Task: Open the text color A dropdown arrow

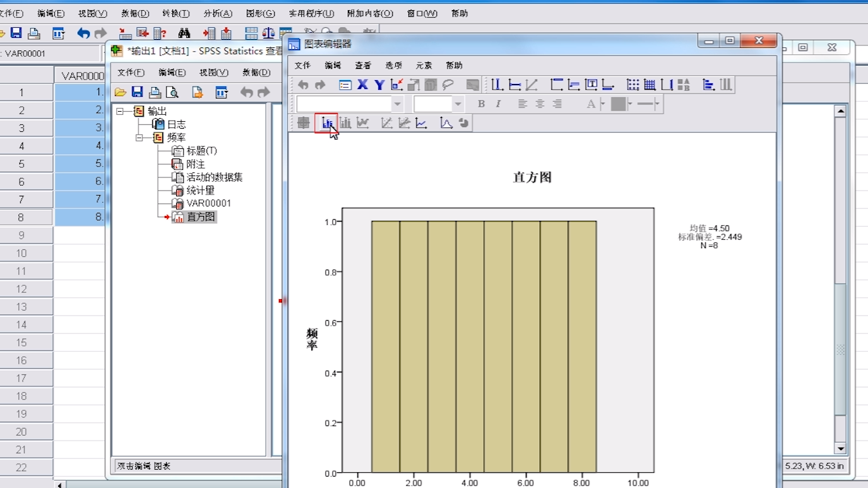Action: pyautogui.click(x=603, y=104)
